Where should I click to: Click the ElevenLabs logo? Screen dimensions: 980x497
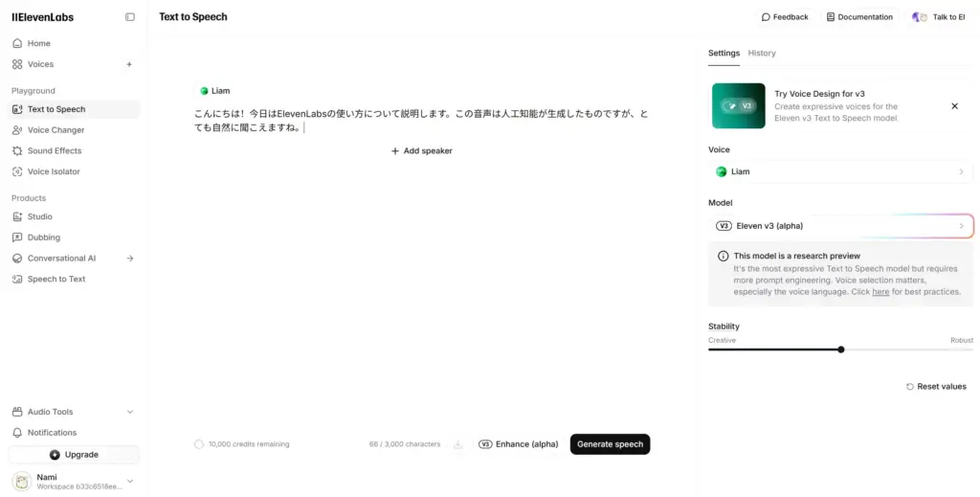click(x=42, y=17)
